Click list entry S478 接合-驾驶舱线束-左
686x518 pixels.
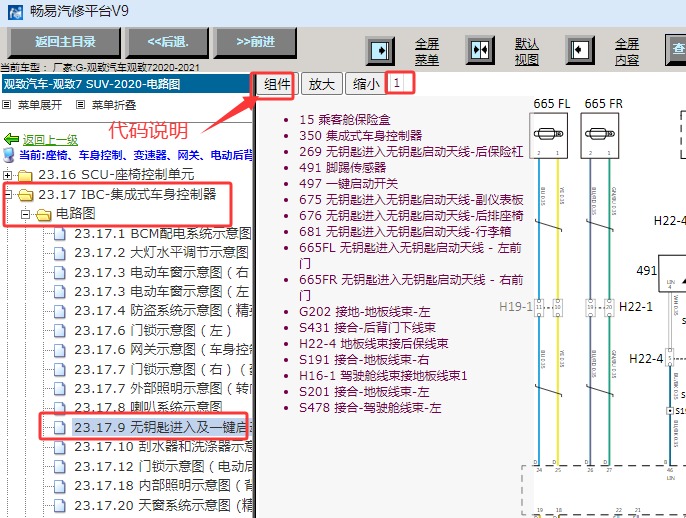point(370,408)
